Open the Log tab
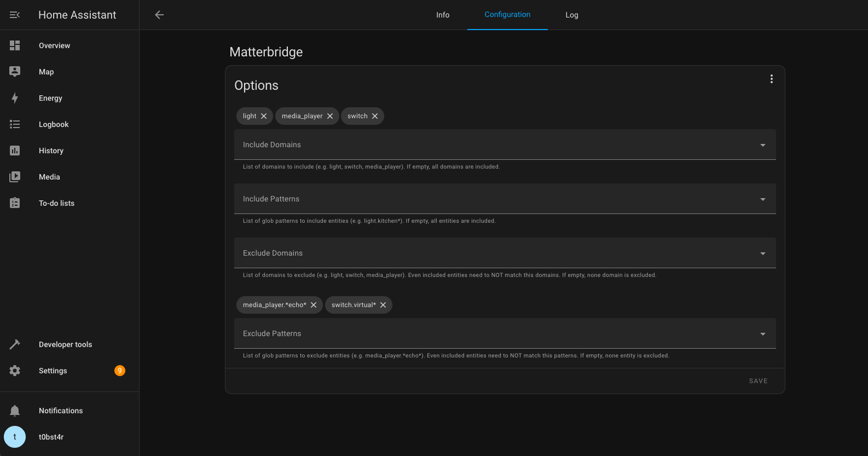The image size is (868, 456). click(x=572, y=15)
